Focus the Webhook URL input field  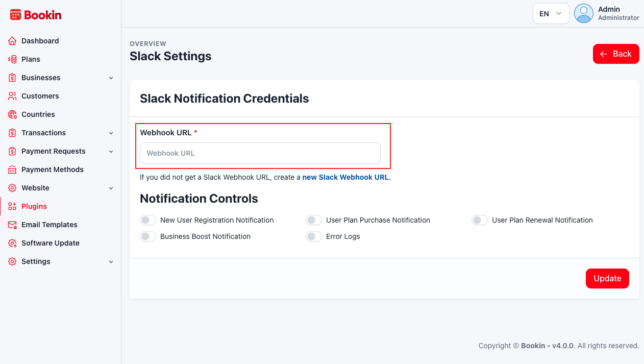(260, 153)
